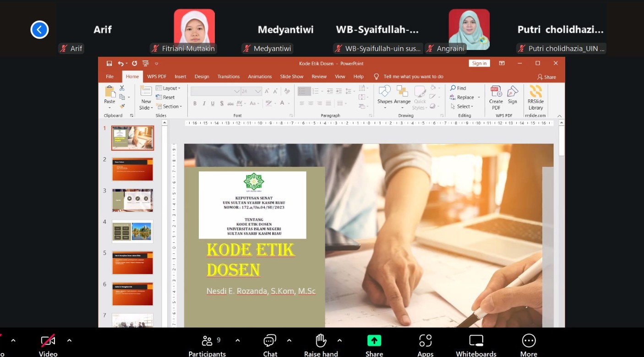This screenshot has width=644, height=357.
Task: Expand the arrow next to Participants
Action: tap(237, 341)
